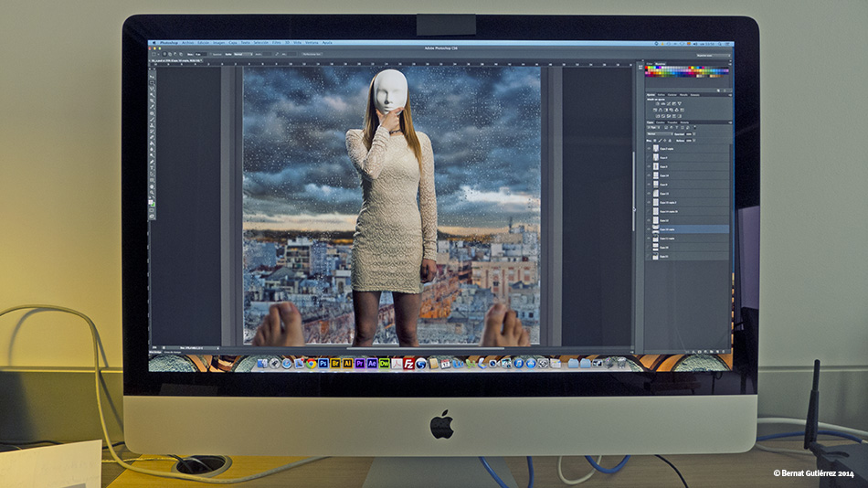Open the Imagen menu

coord(218,43)
